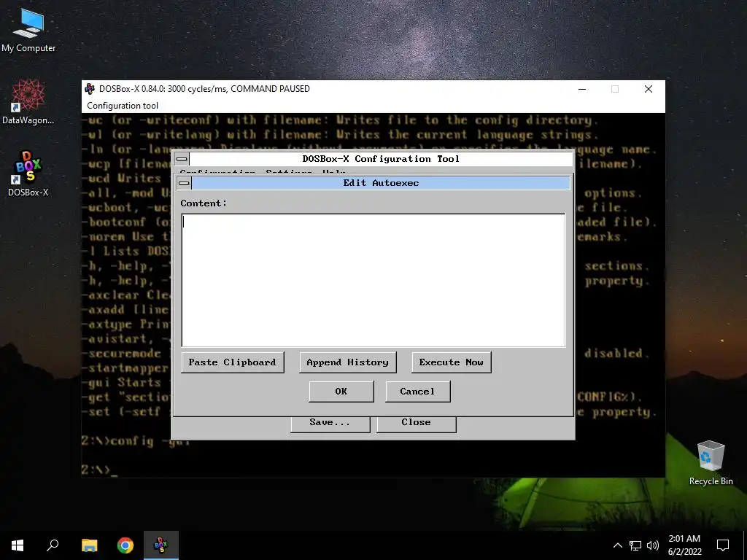Open taskbar search magnifier
This screenshot has width=747, height=560.
pyautogui.click(x=53, y=545)
